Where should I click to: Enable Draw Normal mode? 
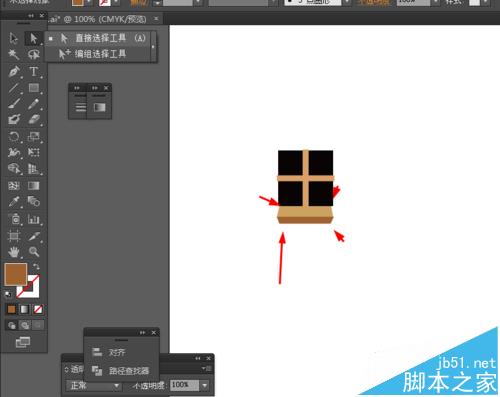[x=12, y=325]
